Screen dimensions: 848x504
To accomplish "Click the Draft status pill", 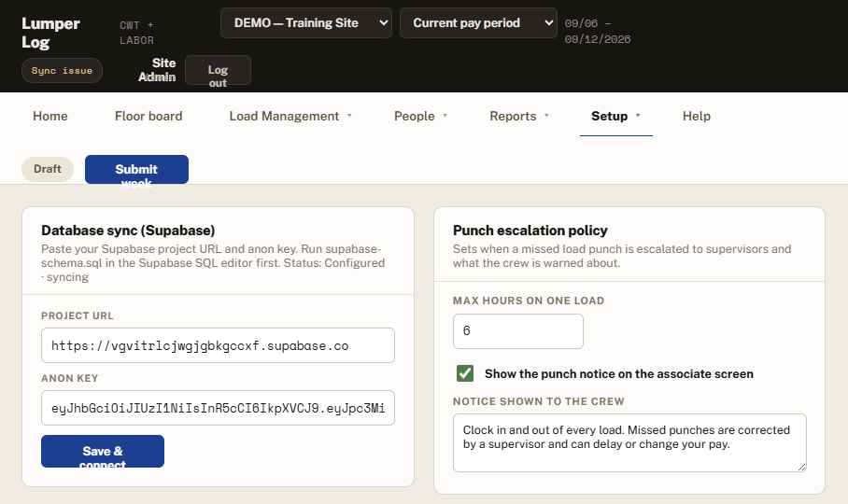I will (x=48, y=169).
